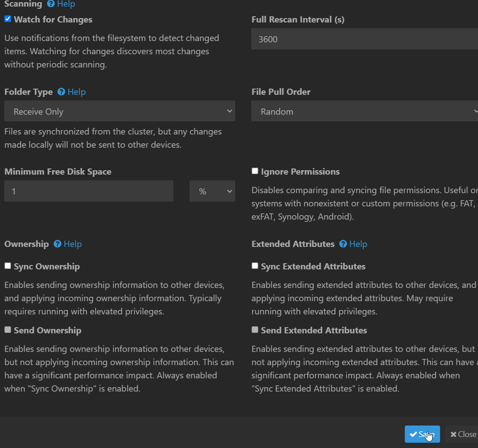Click the Help icon beside Extended Attributes
The width and height of the screenshot is (478, 448).
pos(343,244)
